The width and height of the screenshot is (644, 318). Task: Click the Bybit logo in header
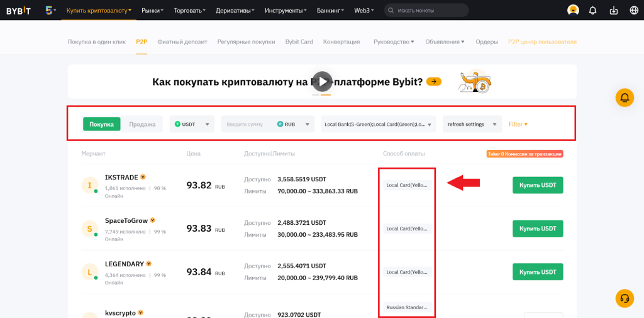pos(18,10)
